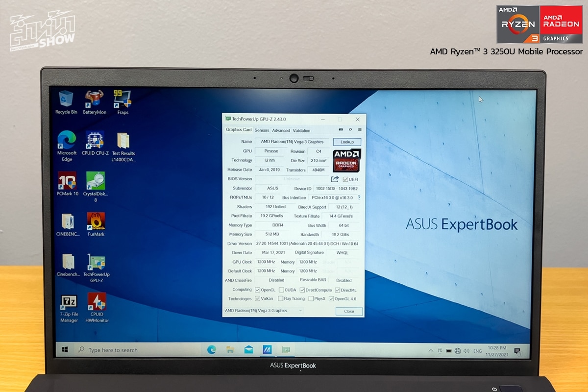Toggle the CUDA checkbox
Screen dimensions: 588x392
coord(281,290)
